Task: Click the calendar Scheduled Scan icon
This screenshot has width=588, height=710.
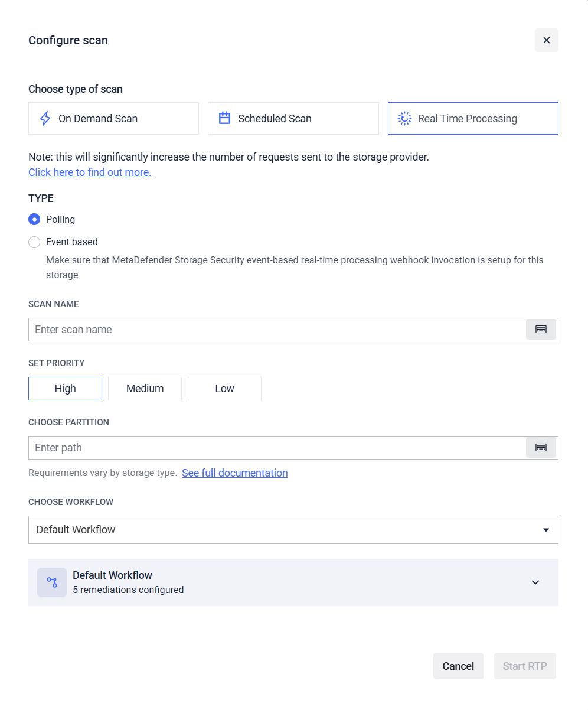Action: [224, 119]
